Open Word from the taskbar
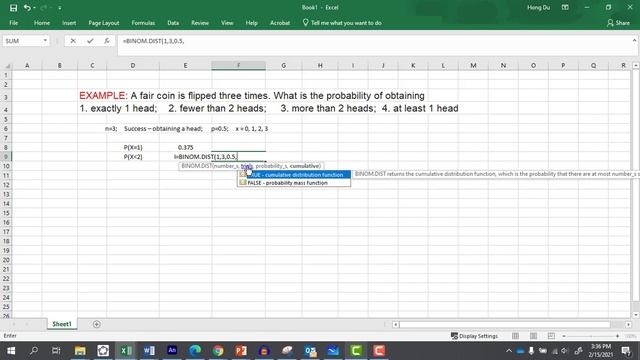Viewport: 640px width, 360px height. pyautogui.click(x=149, y=351)
